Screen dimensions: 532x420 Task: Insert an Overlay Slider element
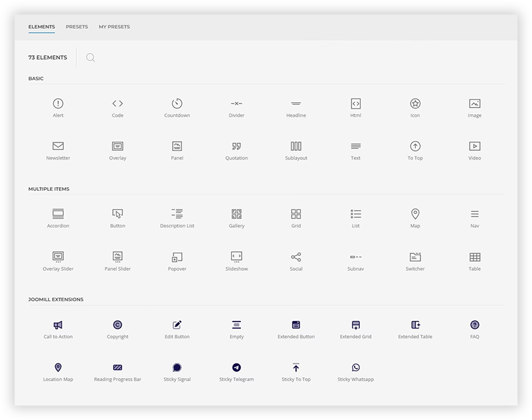tap(58, 262)
